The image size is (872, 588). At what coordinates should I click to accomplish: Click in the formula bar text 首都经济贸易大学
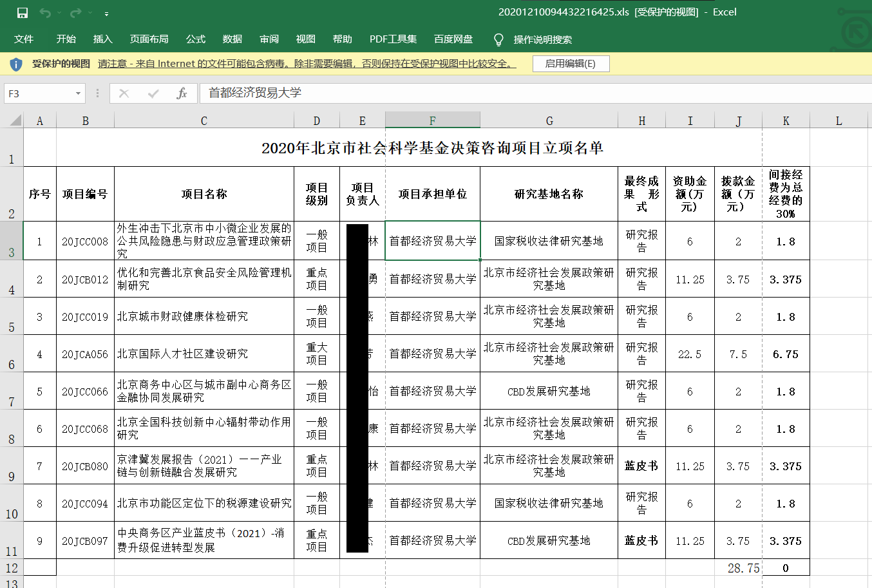[x=255, y=93]
